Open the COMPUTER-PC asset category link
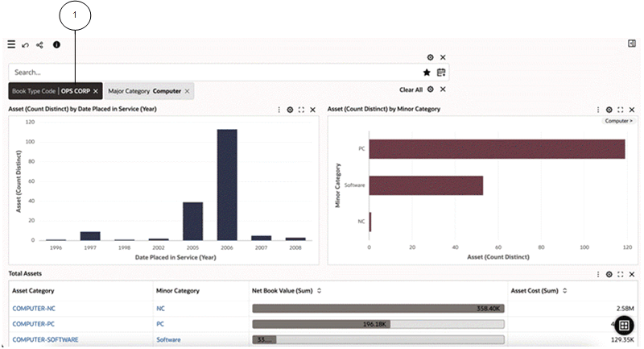Viewport: 644px width, 349px height. (33, 324)
